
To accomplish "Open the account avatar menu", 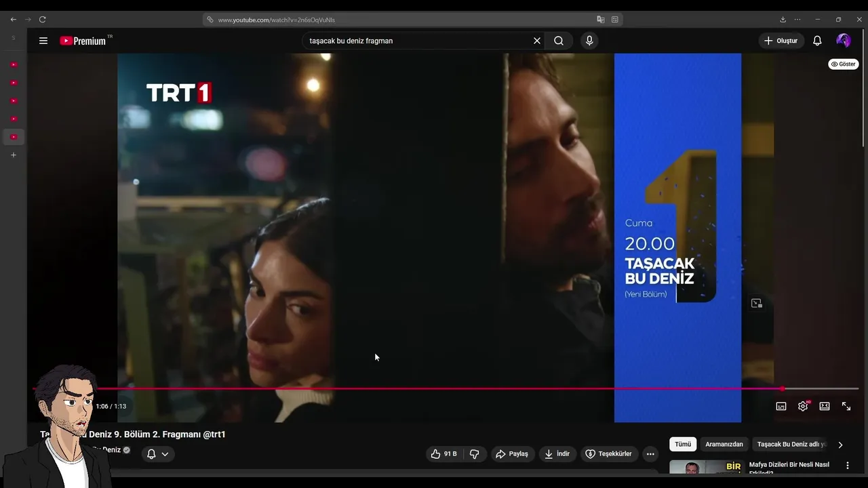I will [844, 41].
